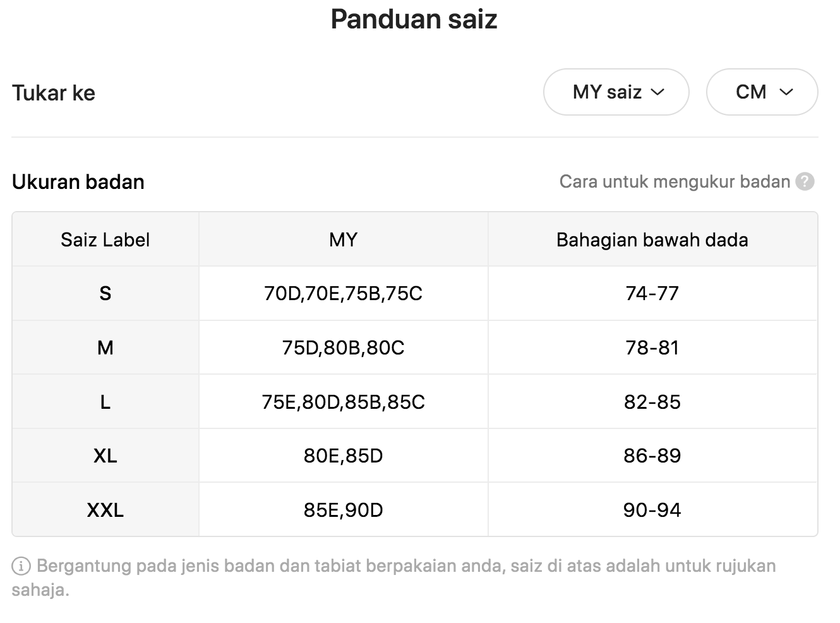The image size is (840, 623).
Task: Click the 90-94 measurement cell
Action: point(652,510)
